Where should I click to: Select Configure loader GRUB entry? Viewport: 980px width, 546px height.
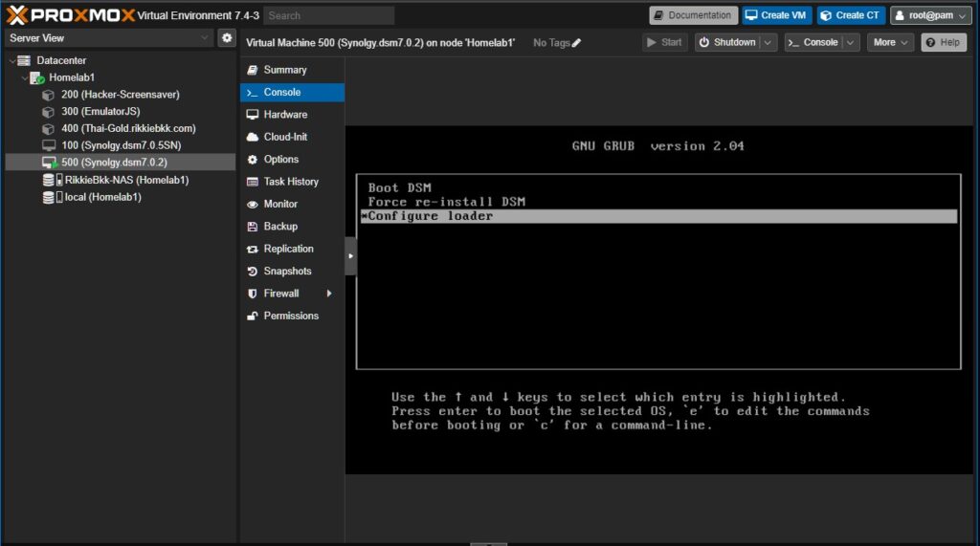658,216
